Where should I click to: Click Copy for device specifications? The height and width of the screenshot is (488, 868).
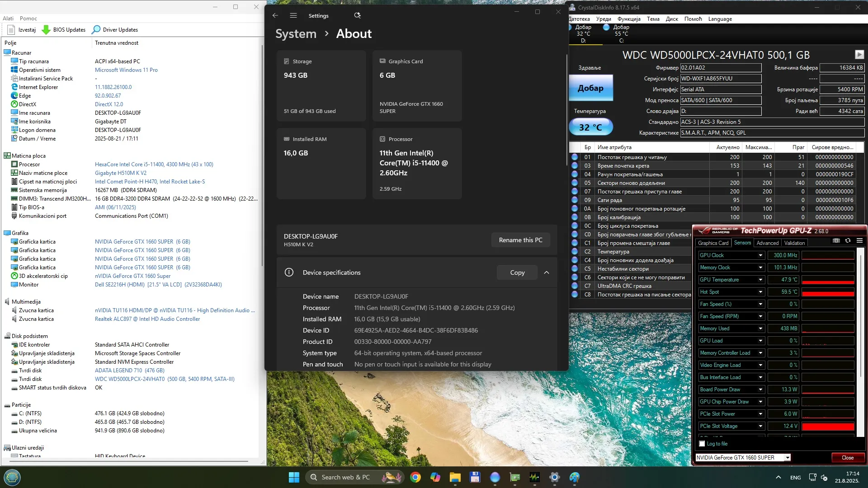click(x=517, y=272)
